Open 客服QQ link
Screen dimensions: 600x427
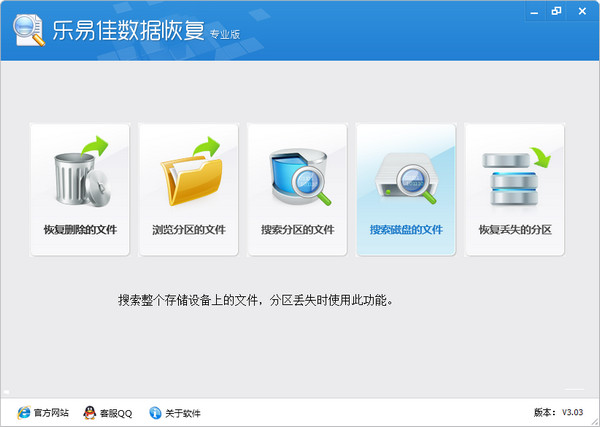click(116, 413)
